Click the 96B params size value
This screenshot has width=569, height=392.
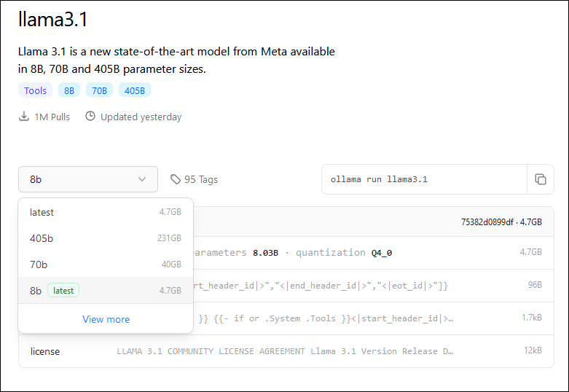coord(535,285)
